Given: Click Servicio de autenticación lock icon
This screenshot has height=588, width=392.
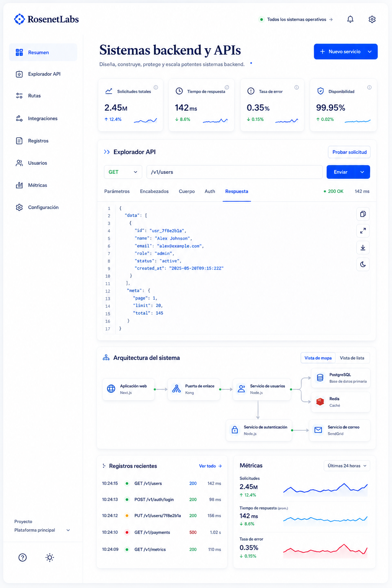Looking at the screenshot, I should click(x=235, y=430).
